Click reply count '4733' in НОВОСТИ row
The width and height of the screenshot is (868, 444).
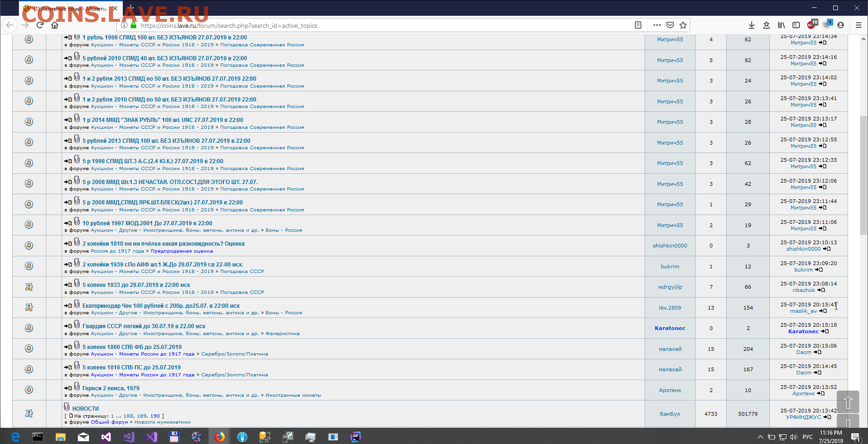(711, 414)
